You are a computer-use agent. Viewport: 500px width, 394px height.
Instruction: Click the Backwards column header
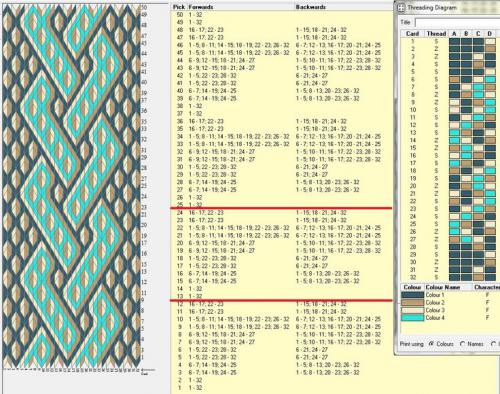pos(311,7)
